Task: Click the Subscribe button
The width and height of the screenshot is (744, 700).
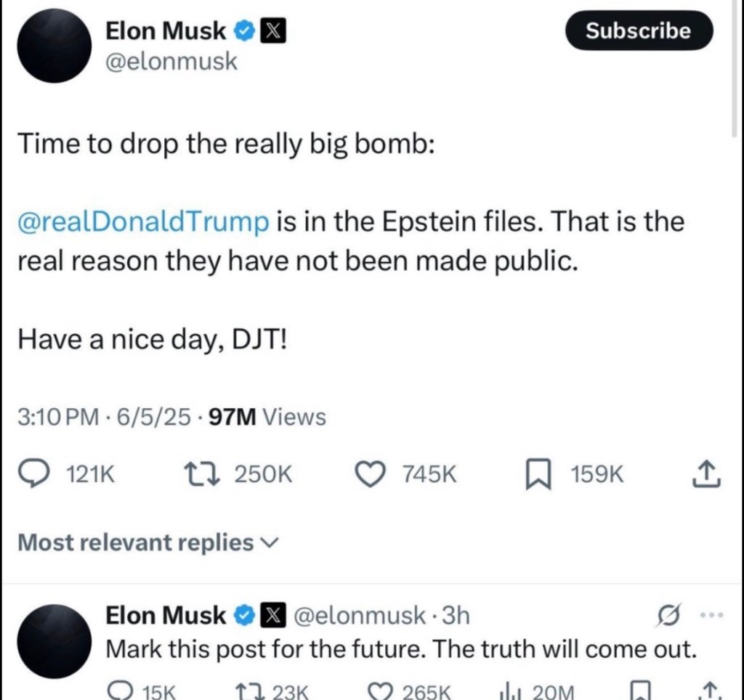Action: click(x=639, y=30)
